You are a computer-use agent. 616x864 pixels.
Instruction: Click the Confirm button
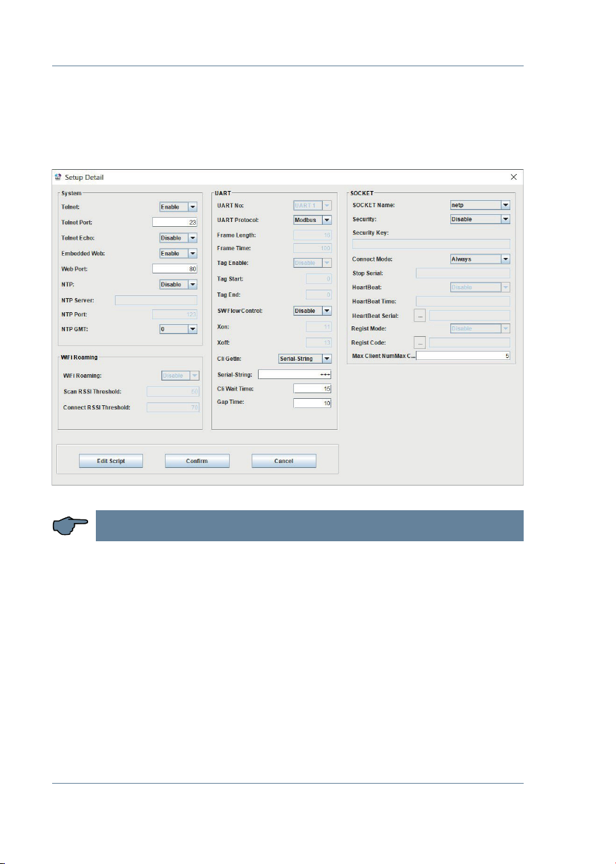(x=197, y=461)
